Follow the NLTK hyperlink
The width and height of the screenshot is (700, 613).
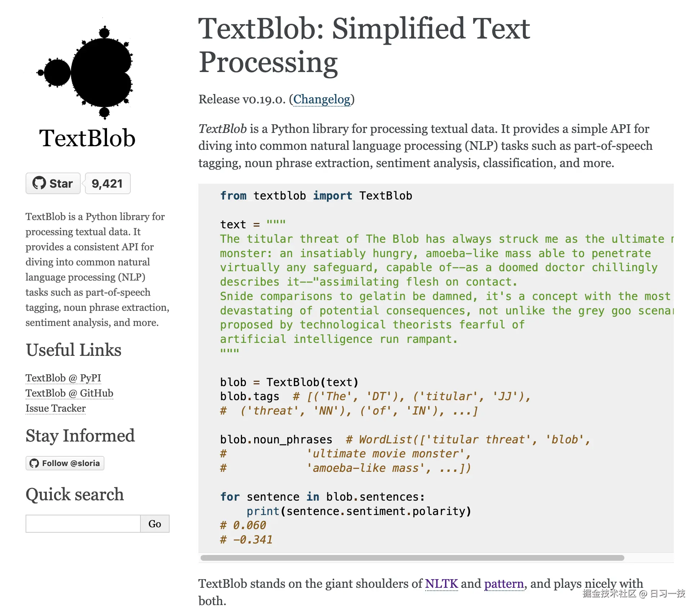tap(441, 583)
